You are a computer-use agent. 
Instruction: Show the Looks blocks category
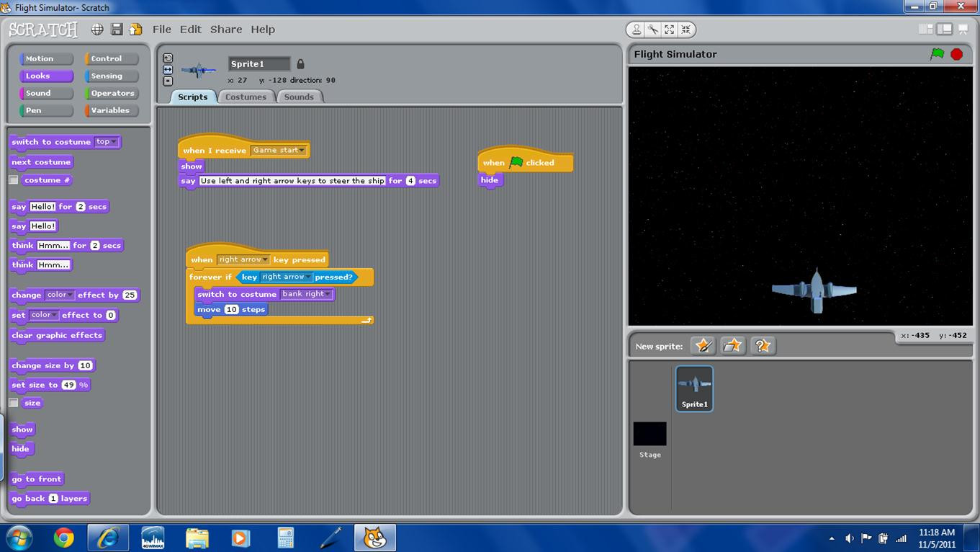[x=47, y=76]
